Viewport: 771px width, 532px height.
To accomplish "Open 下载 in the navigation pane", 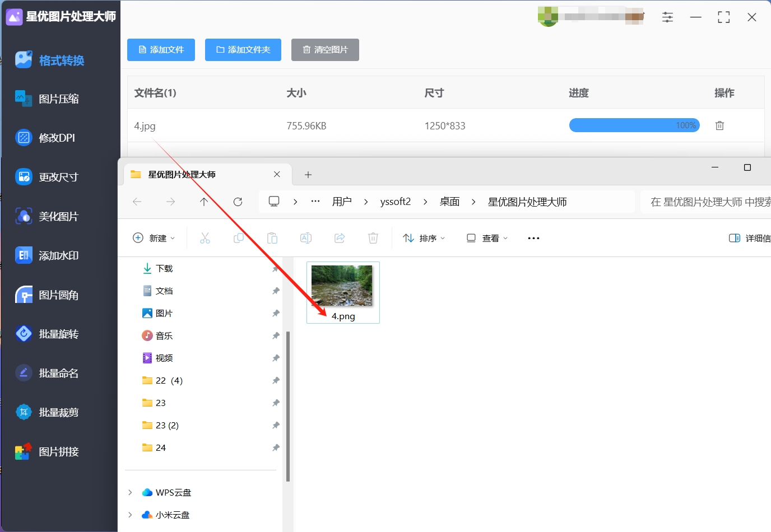I will 157,269.
